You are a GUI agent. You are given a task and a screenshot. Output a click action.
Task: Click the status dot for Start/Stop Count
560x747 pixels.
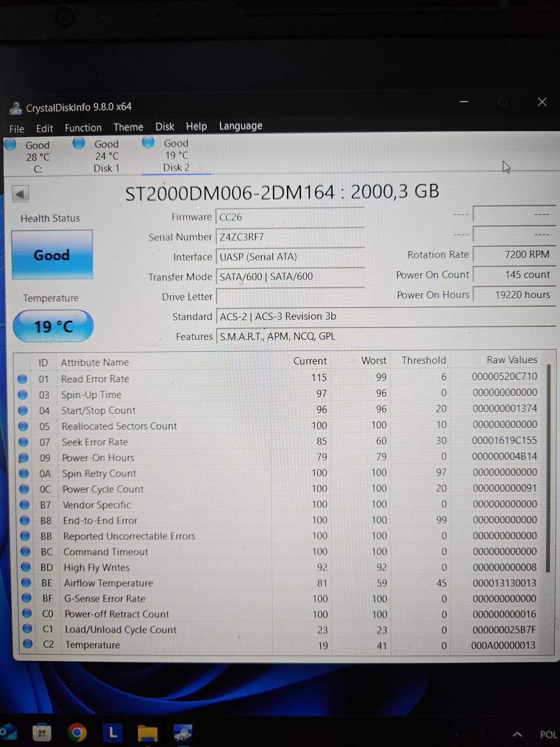point(23,410)
